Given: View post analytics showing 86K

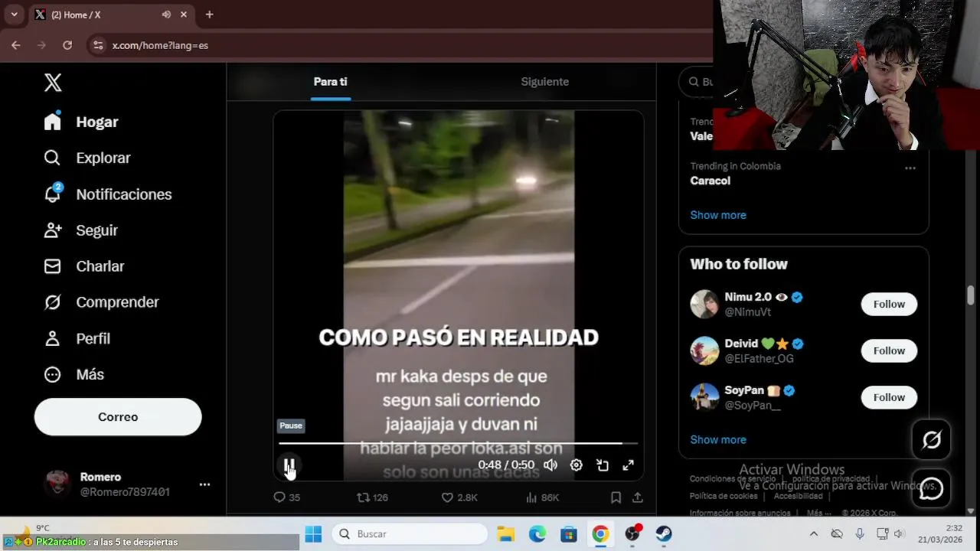Looking at the screenshot, I should (543, 497).
